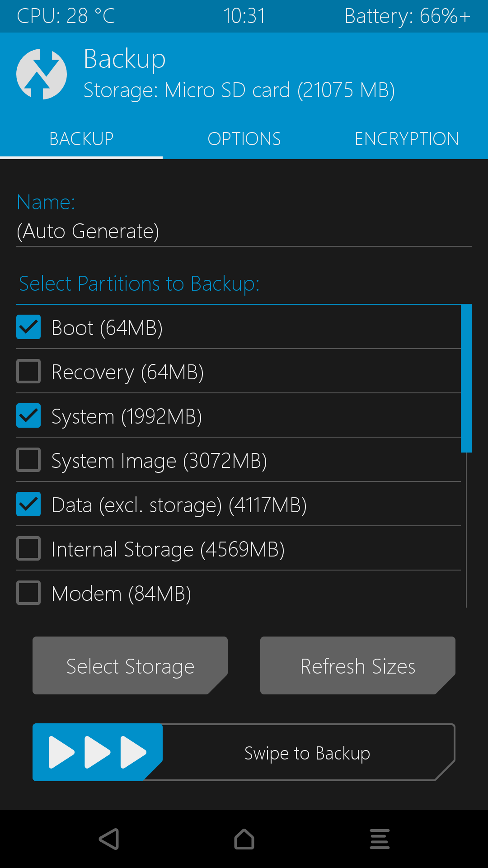488x868 pixels.
Task: Uncheck Data (excl. storage) checkbox
Action: [x=28, y=504]
